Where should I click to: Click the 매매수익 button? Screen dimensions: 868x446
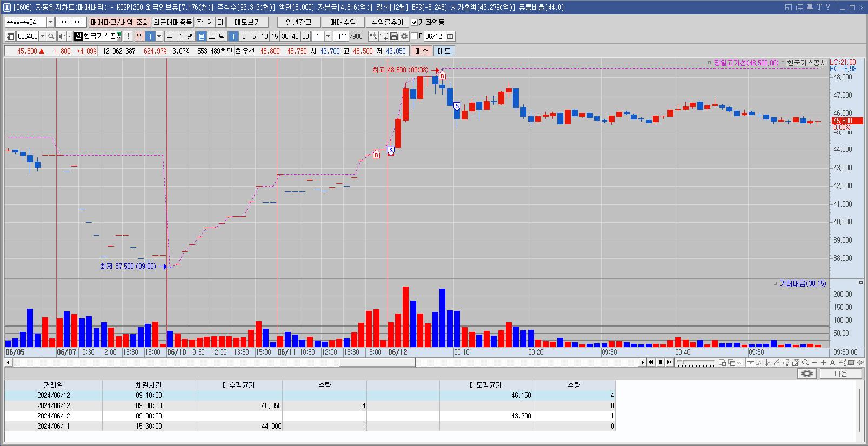pyautogui.click(x=343, y=22)
